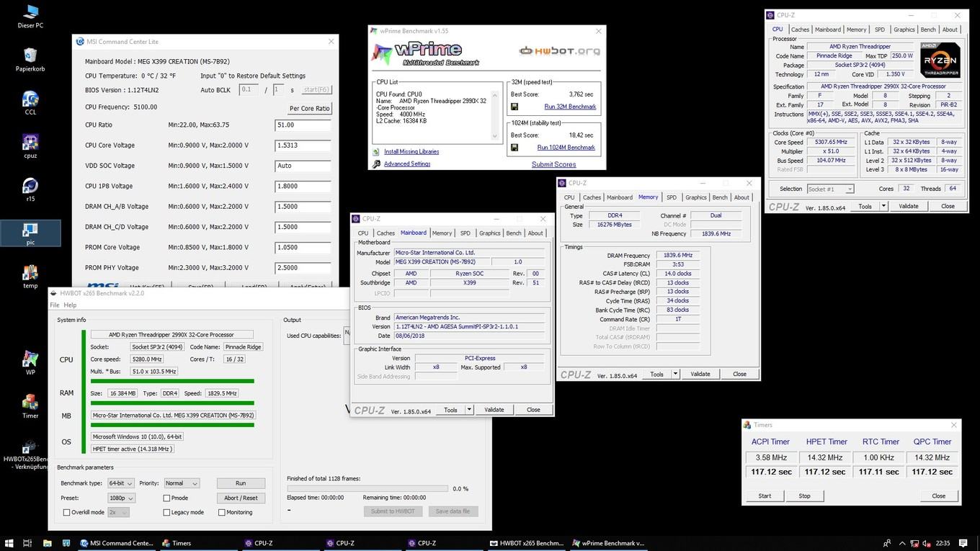Click Validate in CPU-Z Memory window
980x551 pixels.
[700, 374]
